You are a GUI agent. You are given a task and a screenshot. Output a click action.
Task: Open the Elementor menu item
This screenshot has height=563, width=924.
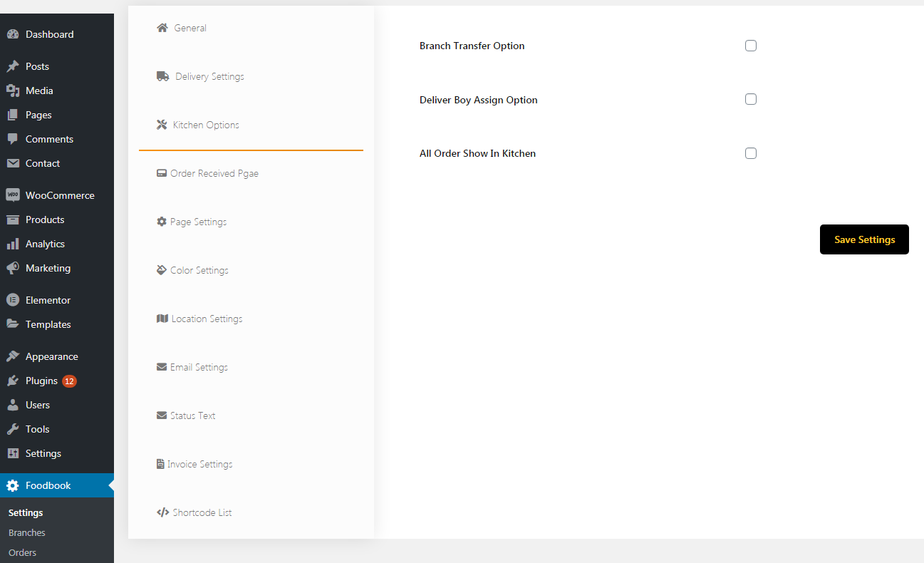(48, 300)
